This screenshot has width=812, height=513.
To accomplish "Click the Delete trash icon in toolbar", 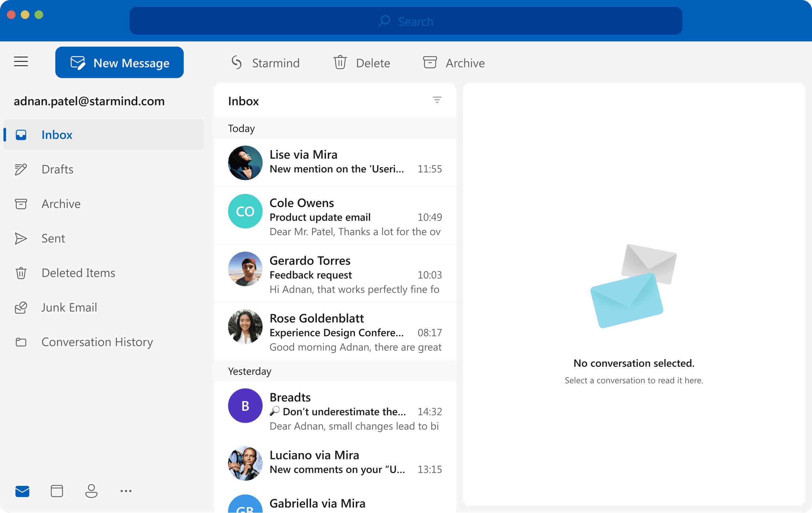I will pyautogui.click(x=340, y=63).
